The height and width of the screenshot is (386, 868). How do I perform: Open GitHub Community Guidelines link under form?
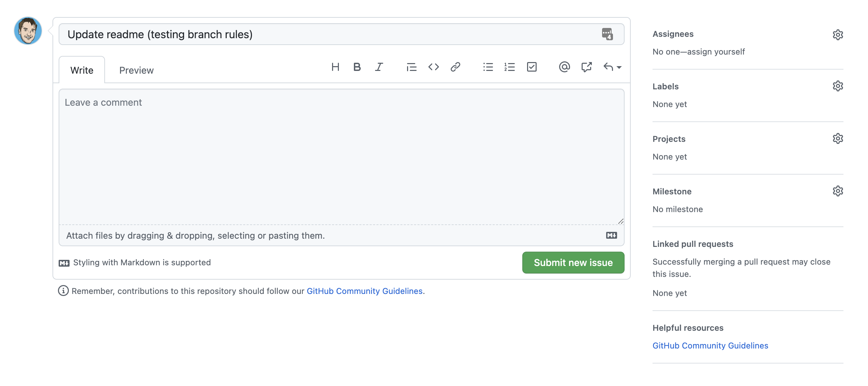(364, 291)
